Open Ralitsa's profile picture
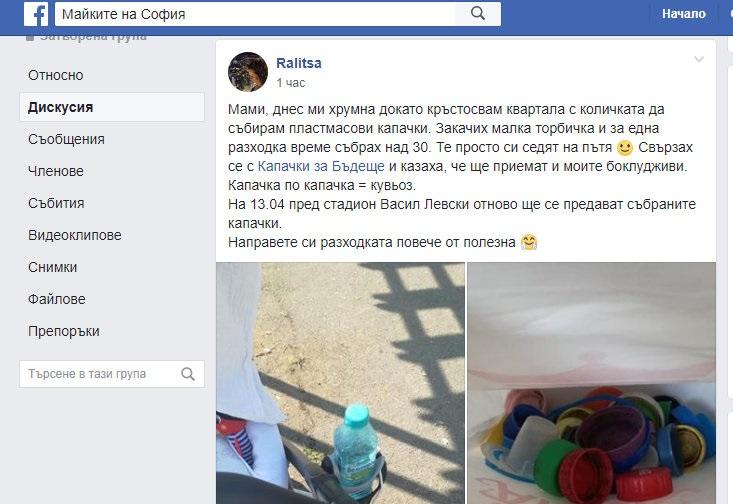Screen dimensions: 733x504 click(248, 72)
